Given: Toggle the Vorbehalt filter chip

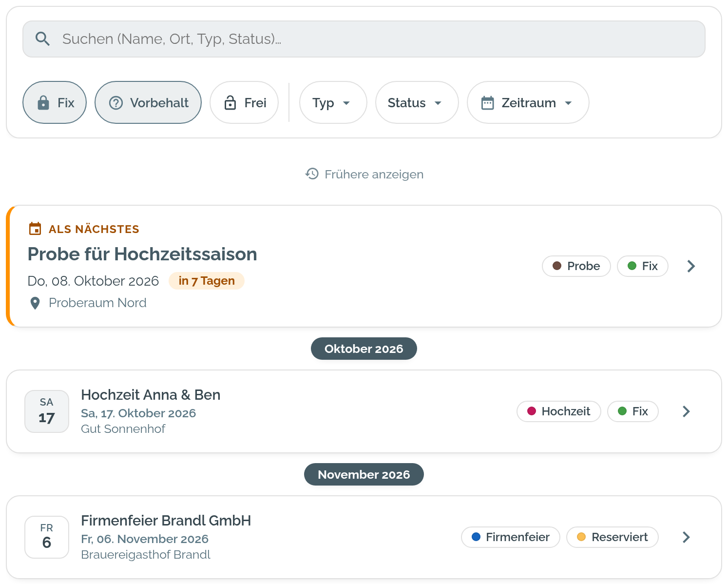Looking at the screenshot, I should coord(148,102).
